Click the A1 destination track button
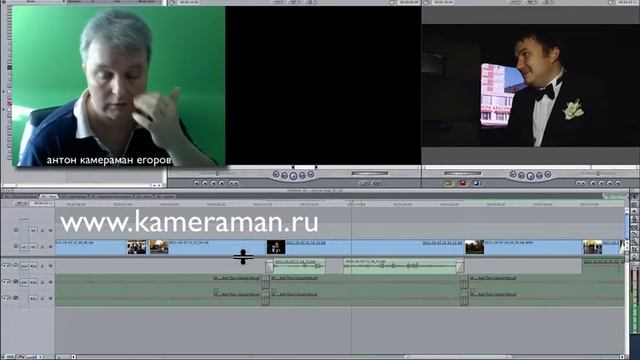Viewport: 640px width, 360px height. pyautogui.click(x=33, y=266)
